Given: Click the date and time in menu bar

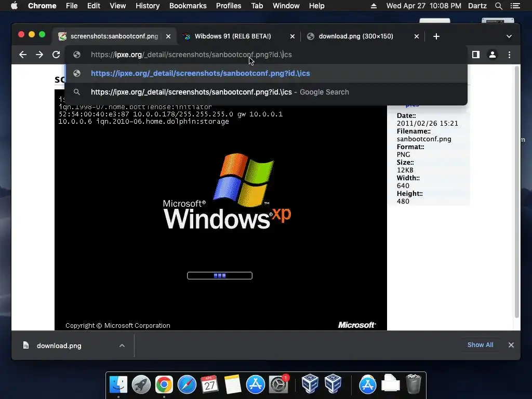Looking at the screenshot, I should click(424, 6).
